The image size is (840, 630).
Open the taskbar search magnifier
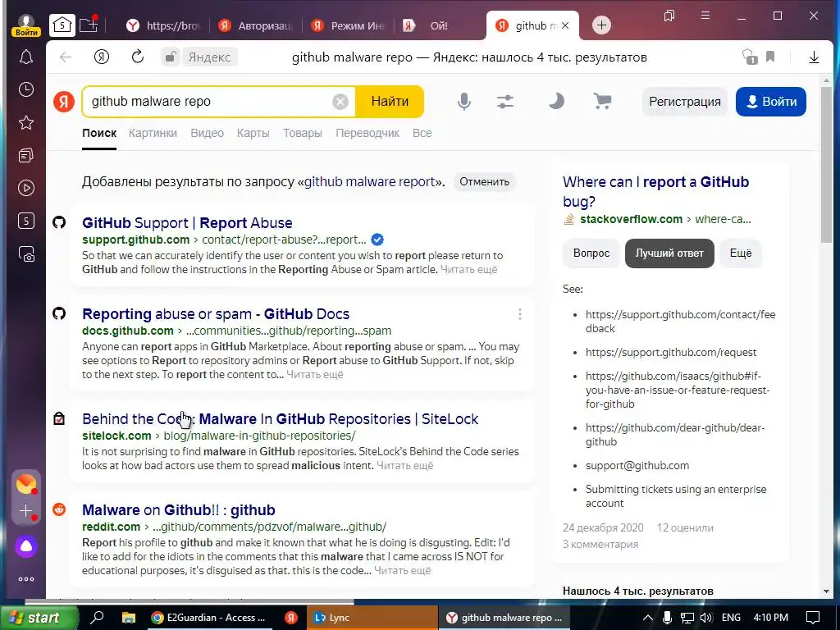pyautogui.click(x=98, y=618)
